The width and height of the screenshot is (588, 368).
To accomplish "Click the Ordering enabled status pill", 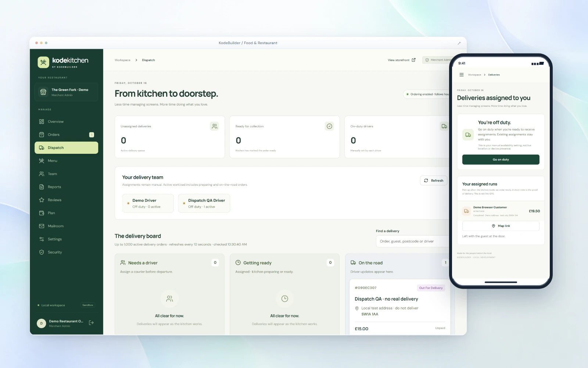I will pos(427,94).
